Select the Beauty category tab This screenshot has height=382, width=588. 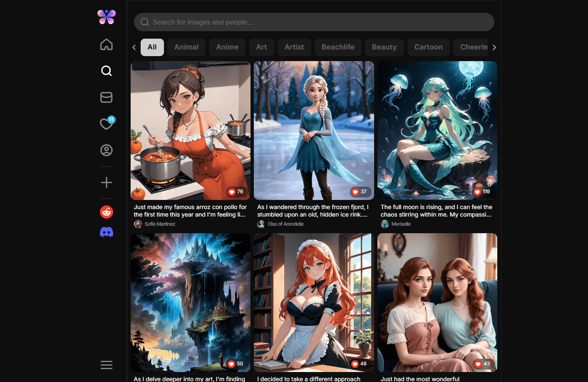[x=384, y=47]
